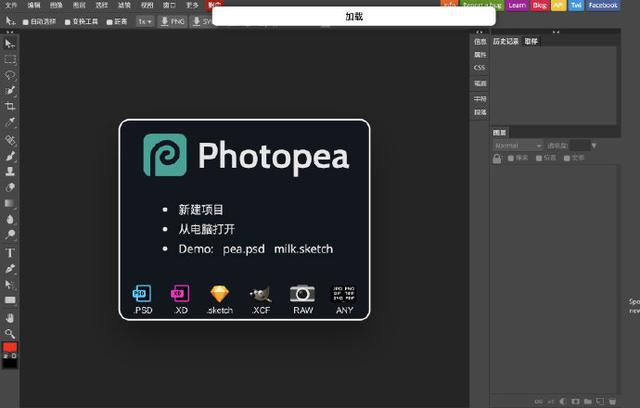Open the RAW camera format icon
Image resolution: width=640 pixels, height=408 pixels.
coord(302,300)
